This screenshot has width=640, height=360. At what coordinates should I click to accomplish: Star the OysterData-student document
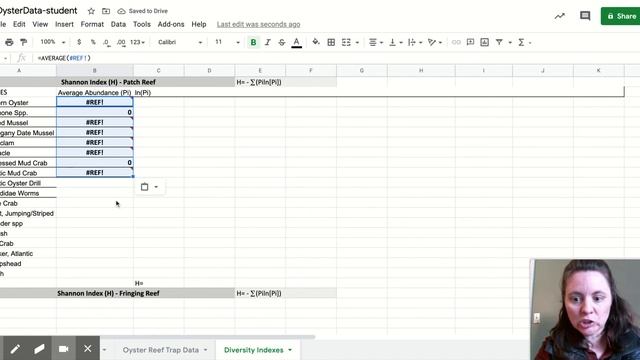coord(91,11)
